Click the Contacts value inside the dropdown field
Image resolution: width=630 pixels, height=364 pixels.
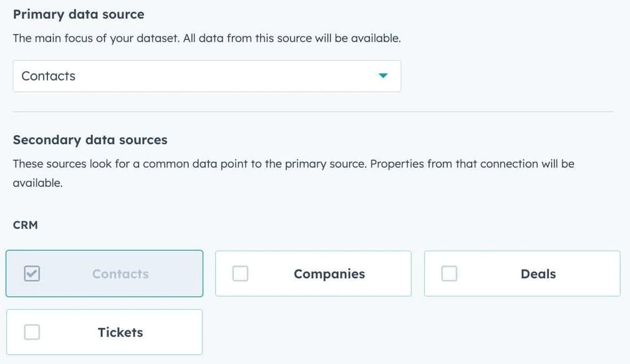pos(49,76)
